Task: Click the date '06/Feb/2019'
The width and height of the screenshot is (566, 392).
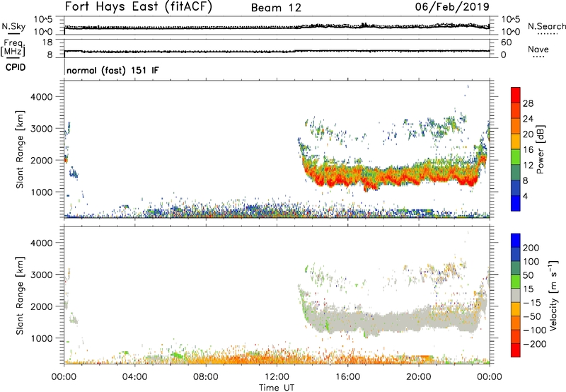Action: pyautogui.click(x=452, y=6)
